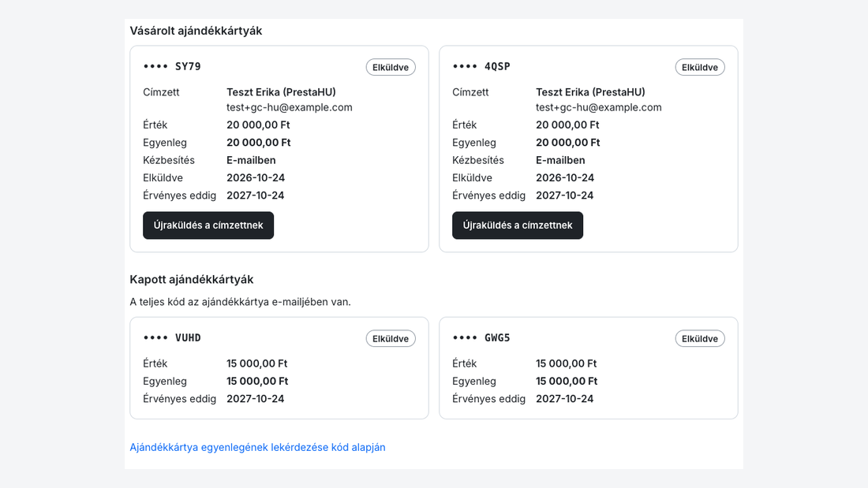Click the Kézbesítés label on card 4QSP
The height and width of the screenshot is (488, 868).
click(x=478, y=161)
